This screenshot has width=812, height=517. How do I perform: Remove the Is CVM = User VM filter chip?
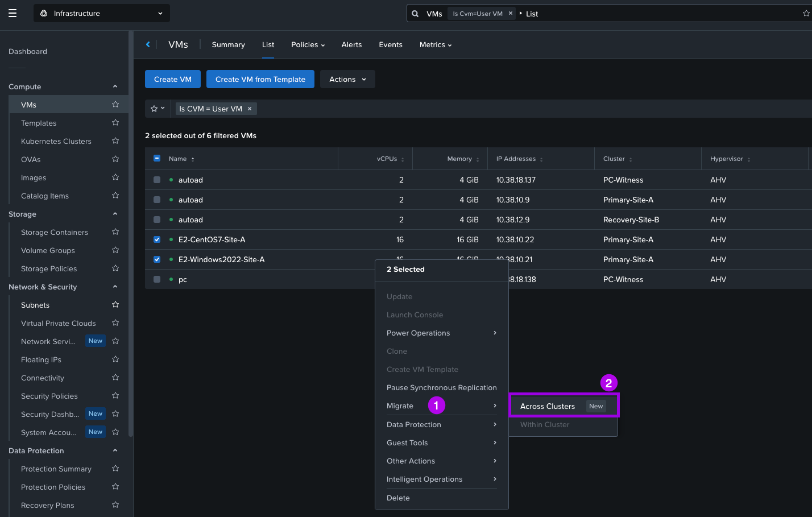click(x=250, y=109)
